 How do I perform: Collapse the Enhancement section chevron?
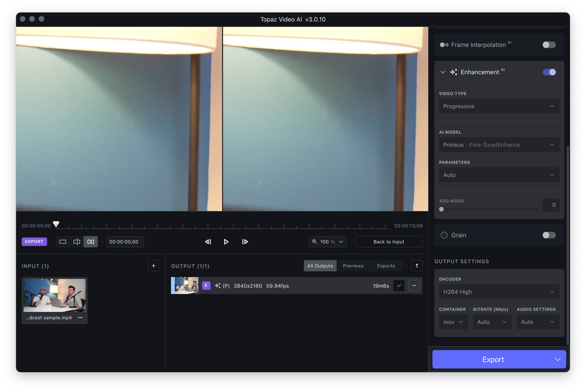(443, 72)
